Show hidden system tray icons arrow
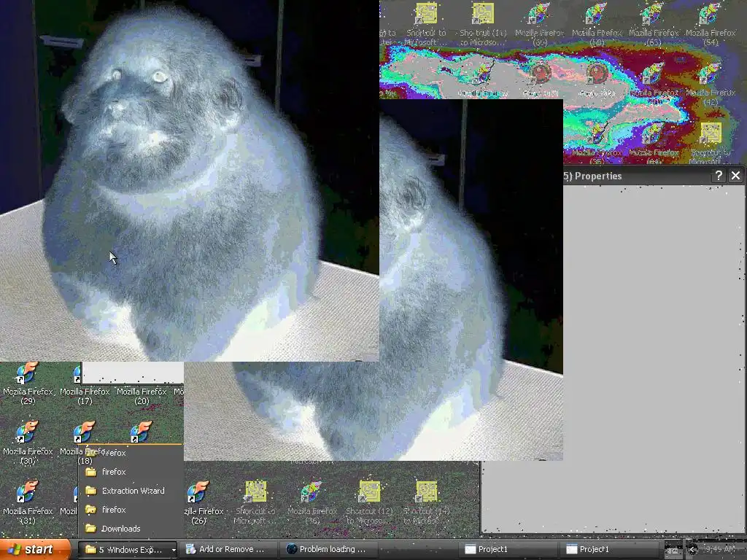The height and width of the screenshot is (560, 747). pos(693,550)
